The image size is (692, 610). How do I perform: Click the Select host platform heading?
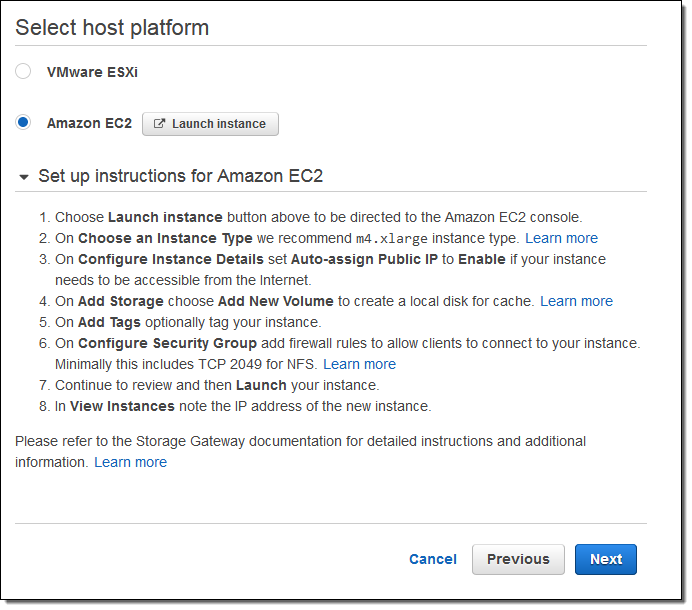(112, 28)
